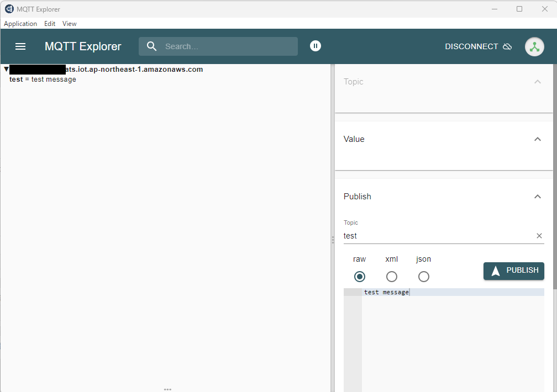This screenshot has height=392, width=557.
Task: Click the Value panel header label
Action: coord(354,139)
